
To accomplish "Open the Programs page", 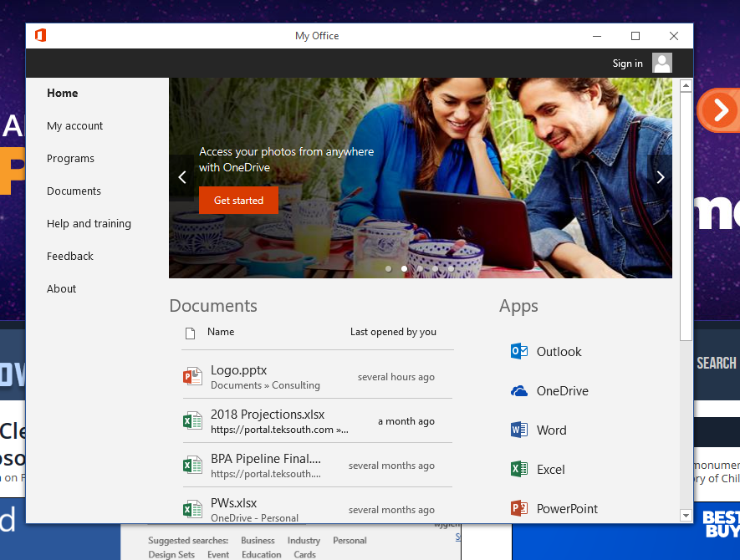I will 70,159.
